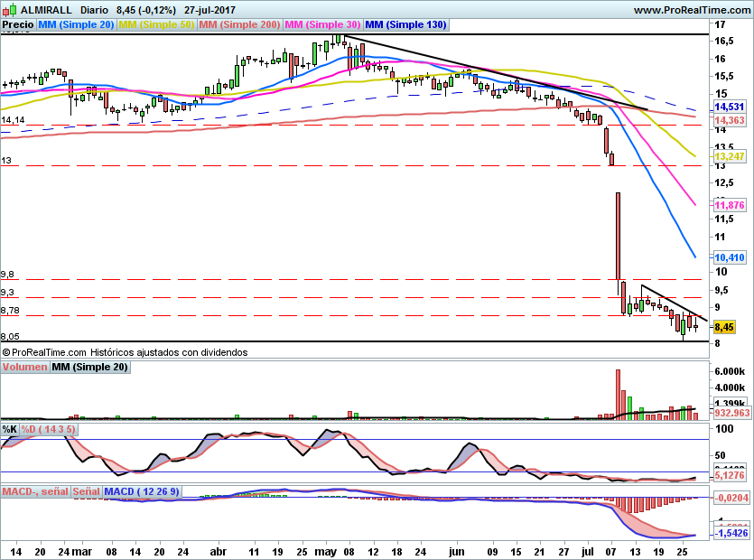This screenshot has height=560, width=754.
Task: Select the Precio indicator label
Action: pyautogui.click(x=18, y=24)
